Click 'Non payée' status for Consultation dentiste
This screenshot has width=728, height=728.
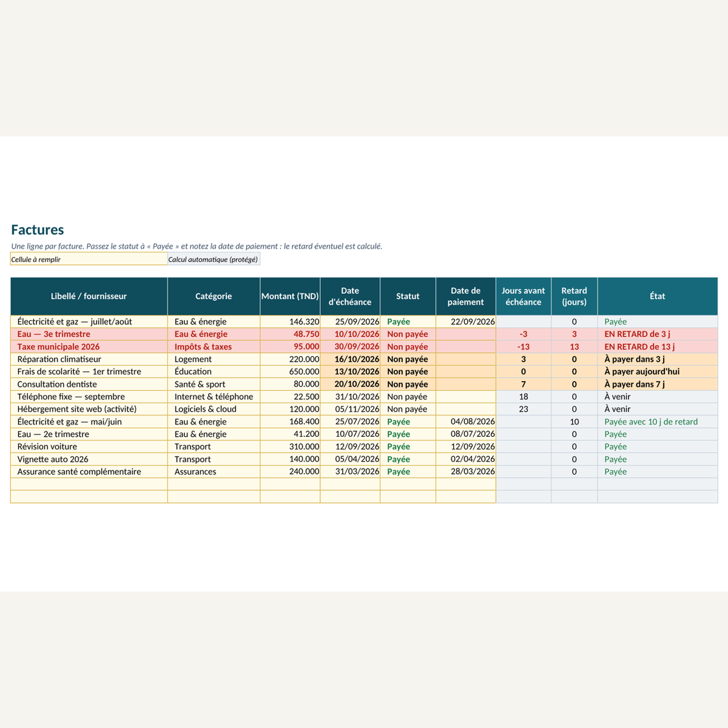click(408, 384)
